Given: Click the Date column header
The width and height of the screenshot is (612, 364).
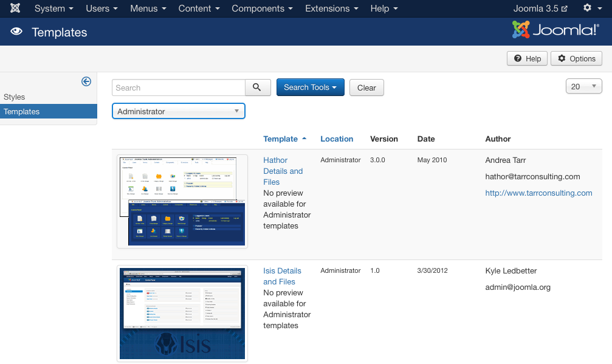Looking at the screenshot, I should pyautogui.click(x=426, y=139).
